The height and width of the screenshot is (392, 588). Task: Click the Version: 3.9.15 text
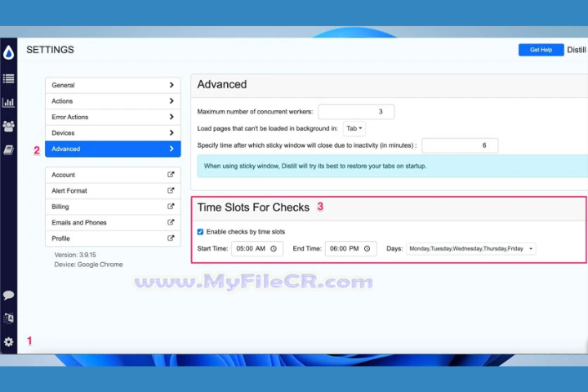coord(75,255)
